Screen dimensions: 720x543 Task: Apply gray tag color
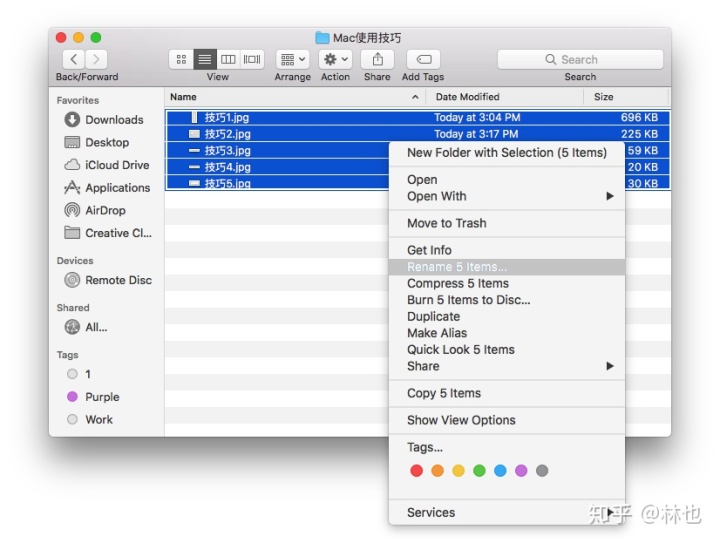[542, 470]
